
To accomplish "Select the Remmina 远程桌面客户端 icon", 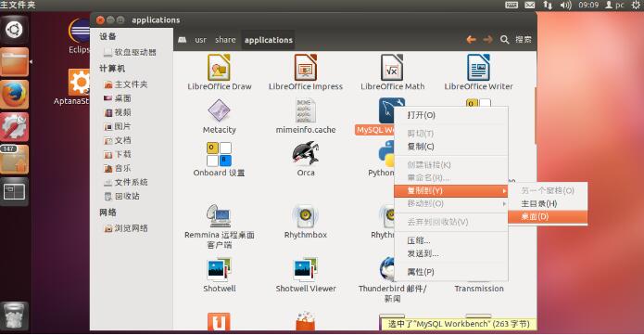I will (219, 215).
